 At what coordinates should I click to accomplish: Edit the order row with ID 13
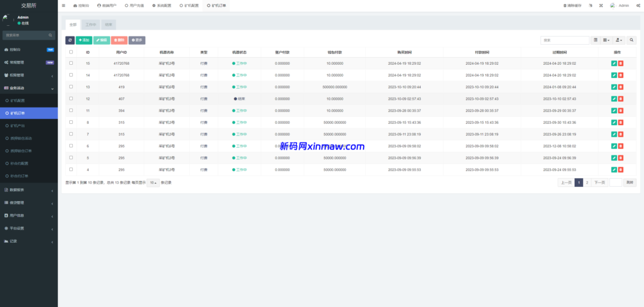tap(614, 87)
